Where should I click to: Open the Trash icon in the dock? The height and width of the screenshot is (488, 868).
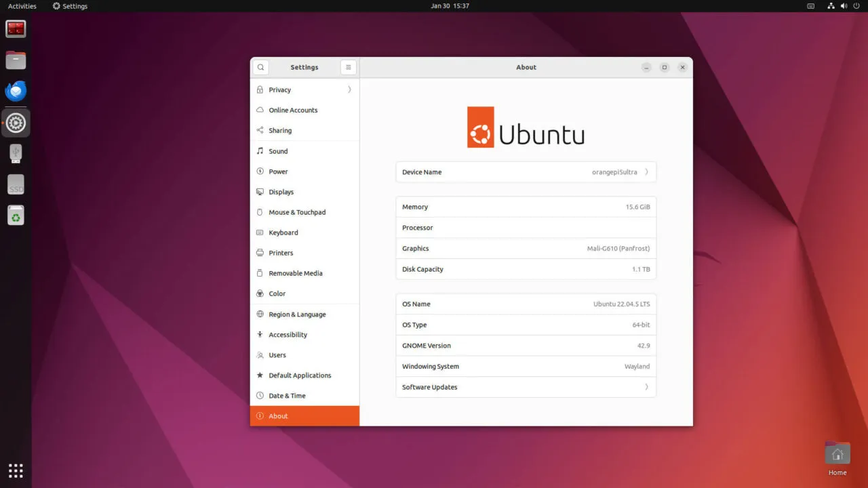click(x=16, y=216)
